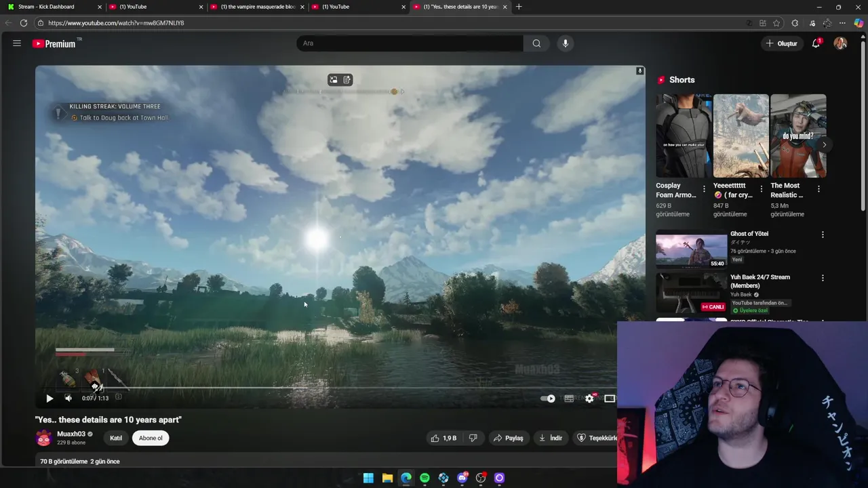This screenshot has width=868, height=488.
Task: Unmute the video volume icon
Action: [x=68, y=399]
